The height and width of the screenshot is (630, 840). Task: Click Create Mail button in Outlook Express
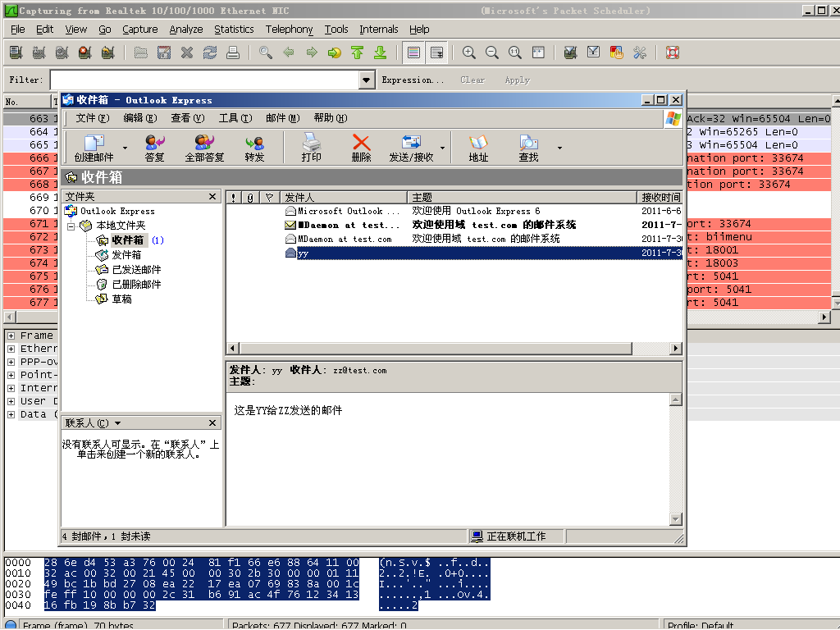coord(94,148)
